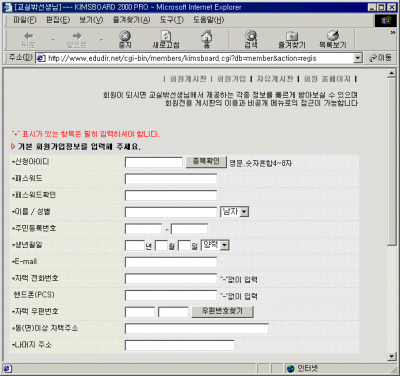Follow the 자유게시판 link
This screenshot has height=376, width=400.
[275, 79]
